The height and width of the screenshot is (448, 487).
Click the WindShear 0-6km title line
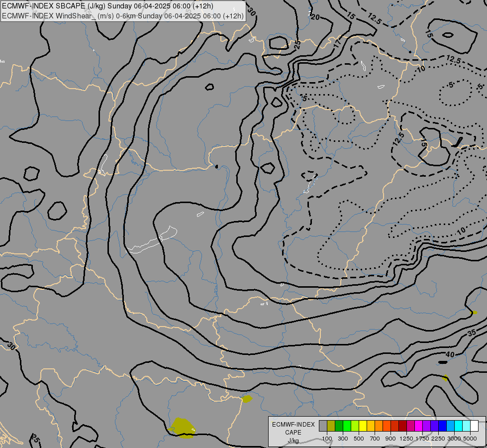(123, 16)
